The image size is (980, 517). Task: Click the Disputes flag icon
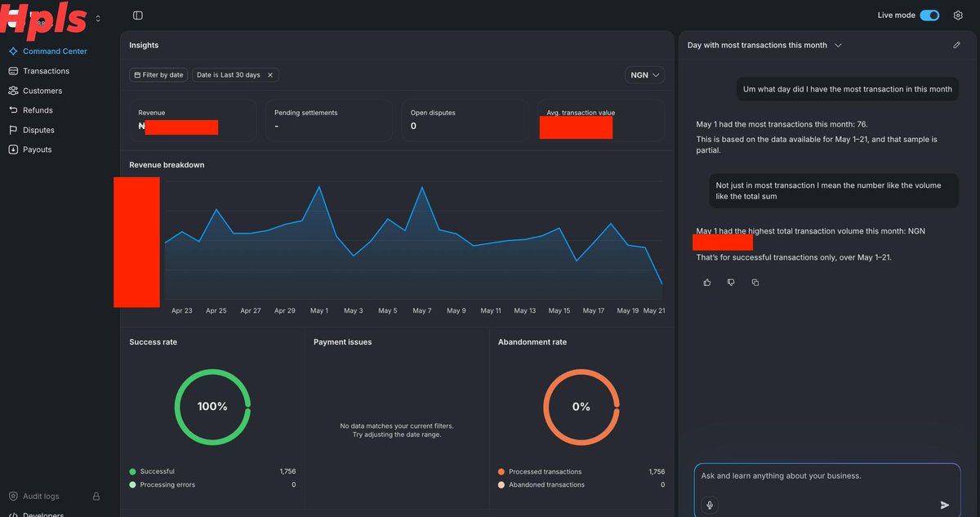(x=13, y=130)
